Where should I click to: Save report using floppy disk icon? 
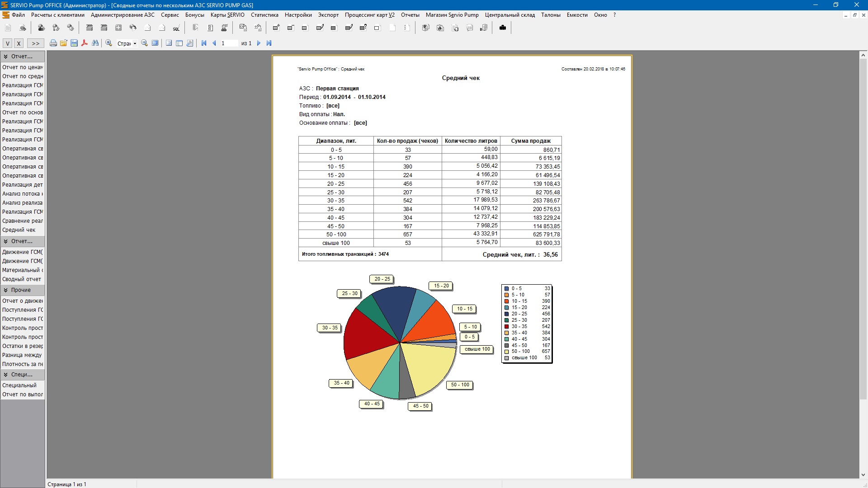(74, 43)
